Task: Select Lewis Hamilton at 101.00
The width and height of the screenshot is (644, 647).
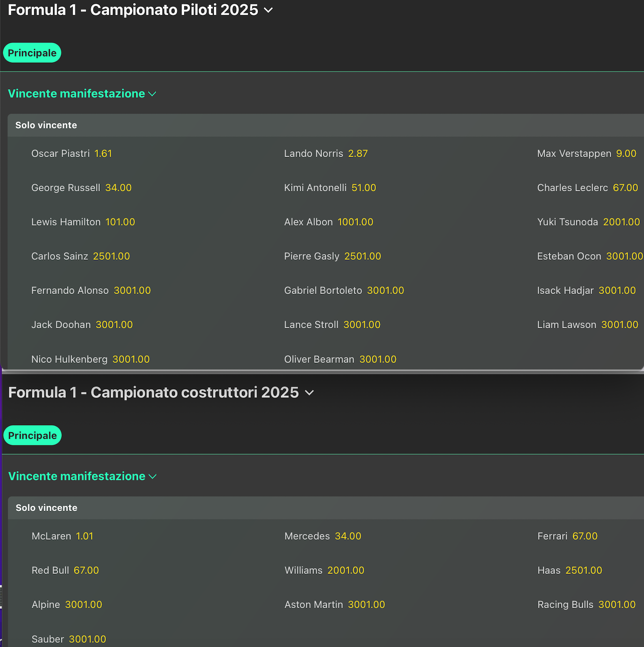Action: pos(120,222)
